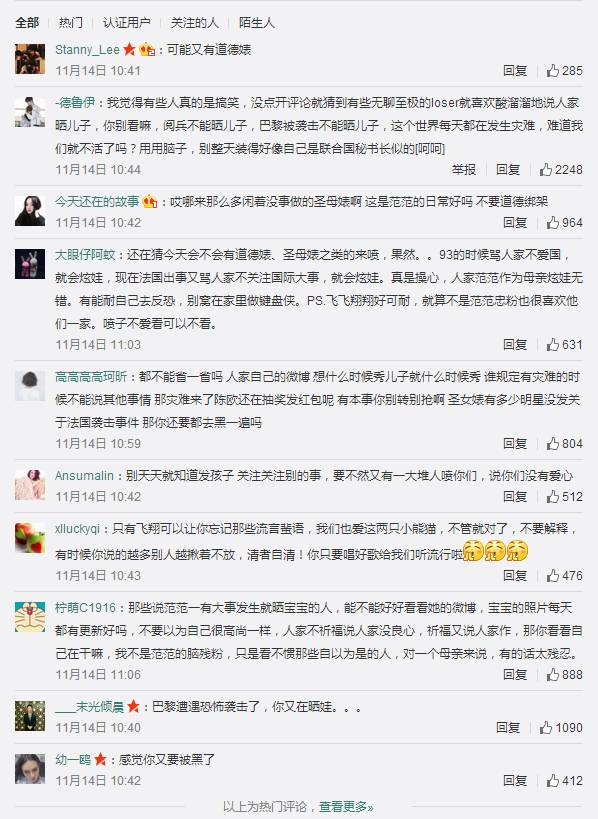Viewport: 598px width, 819px height.
Task: Reply to ___末光倾晨's comment
Action: tap(508, 727)
